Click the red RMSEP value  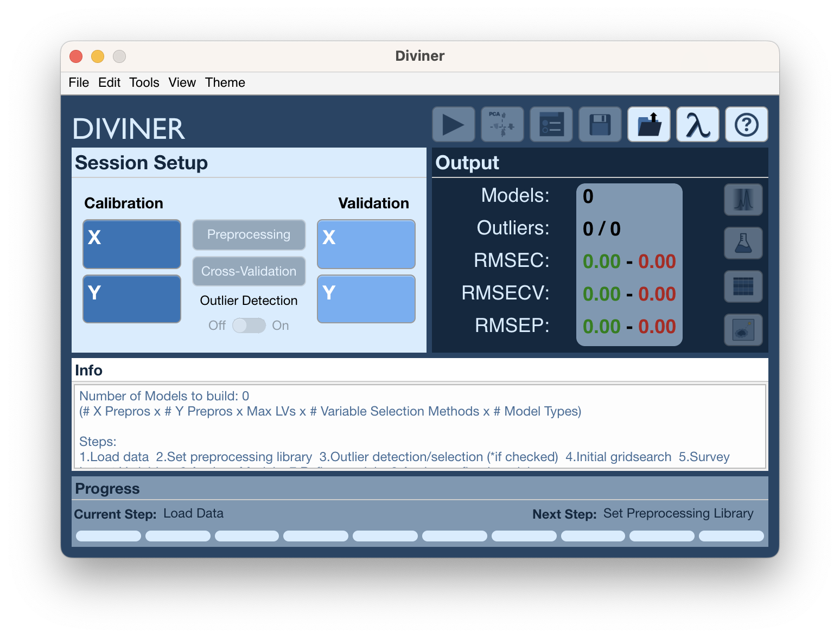[657, 327]
